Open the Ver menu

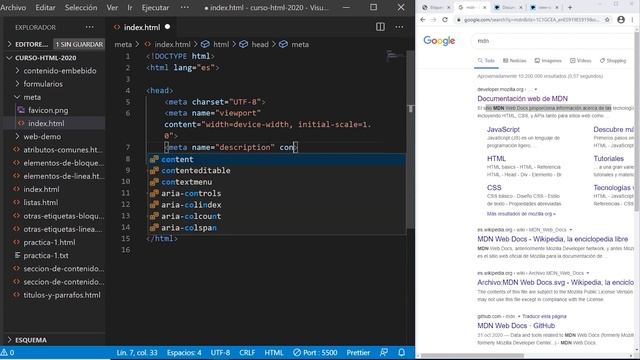pos(112,7)
